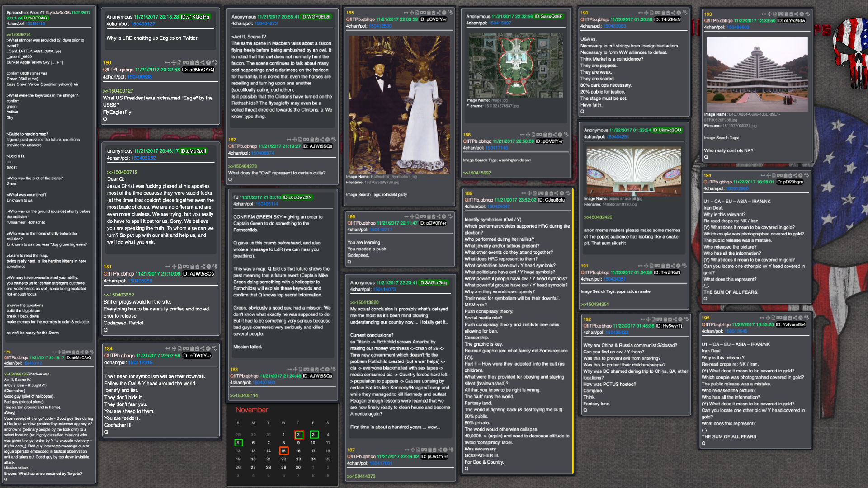Click the share icon on post 195
Image resolution: width=868 pixels, height=488 pixels.
[795, 318]
